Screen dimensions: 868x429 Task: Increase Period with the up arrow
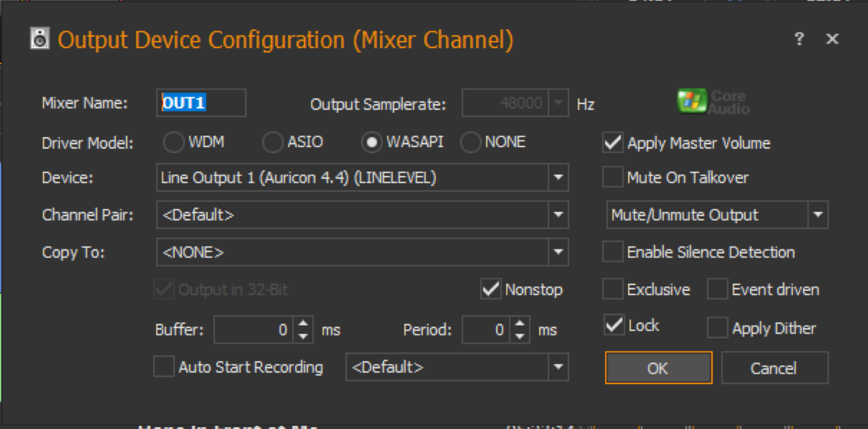coord(520,323)
